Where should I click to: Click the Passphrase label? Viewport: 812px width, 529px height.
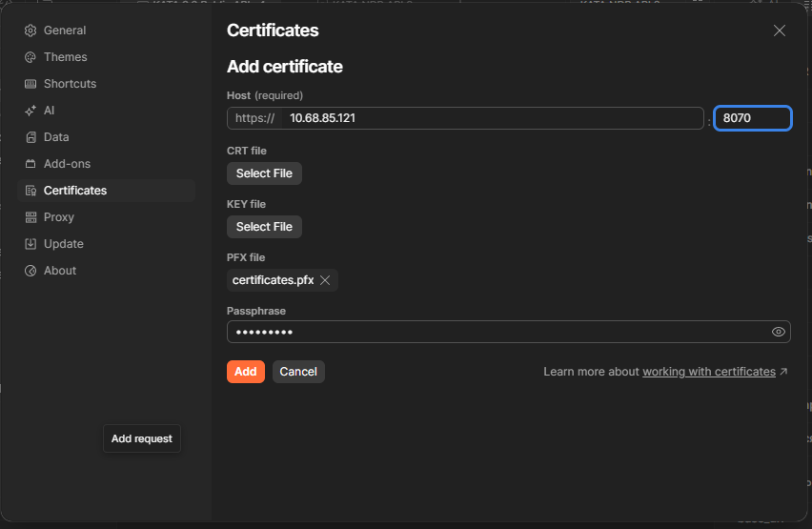[x=256, y=311]
